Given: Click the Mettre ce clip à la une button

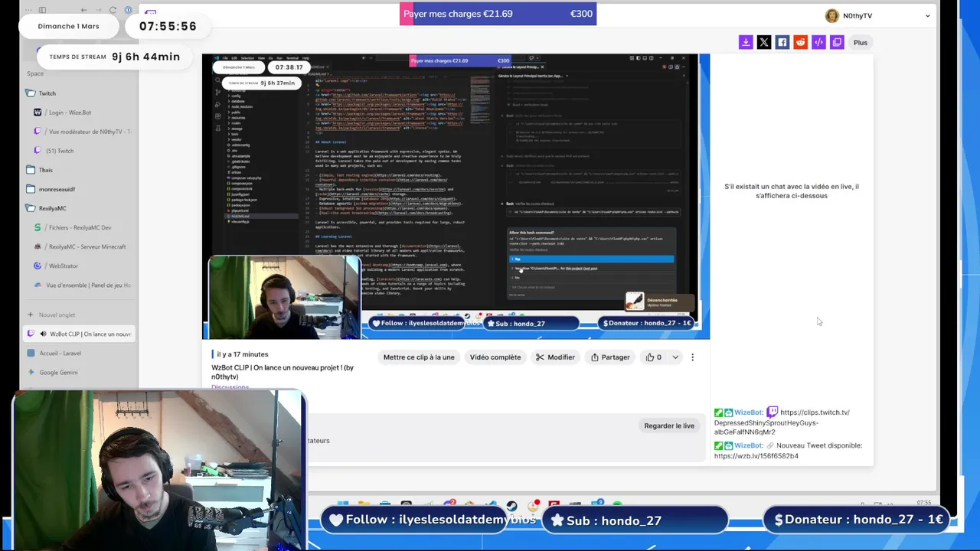Looking at the screenshot, I should click(419, 357).
